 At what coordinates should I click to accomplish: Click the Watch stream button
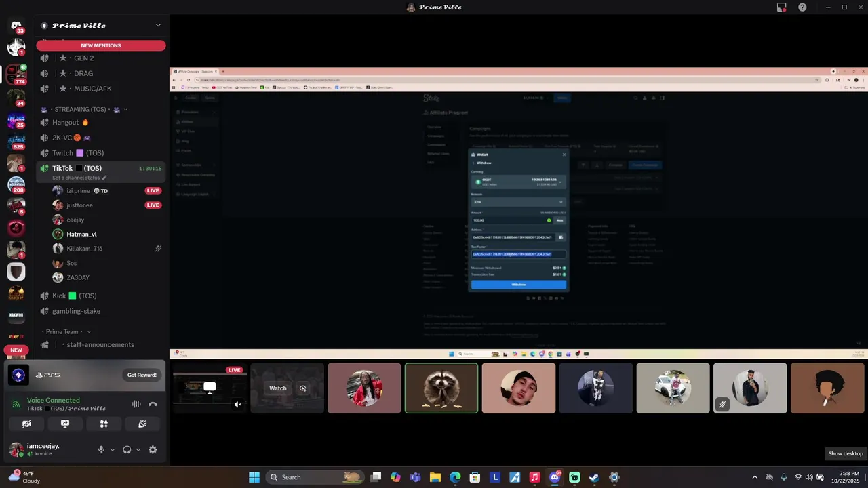278,388
